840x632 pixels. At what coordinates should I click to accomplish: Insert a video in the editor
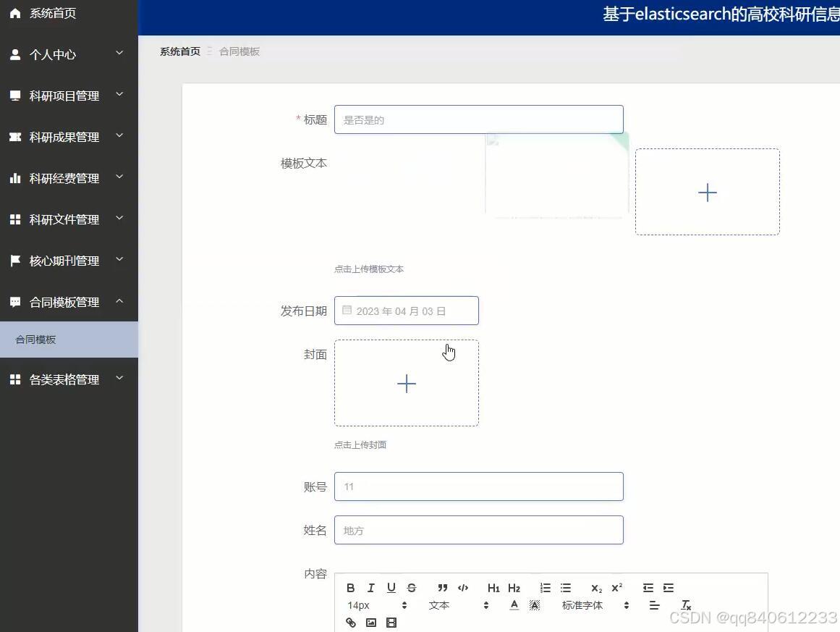click(x=391, y=623)
